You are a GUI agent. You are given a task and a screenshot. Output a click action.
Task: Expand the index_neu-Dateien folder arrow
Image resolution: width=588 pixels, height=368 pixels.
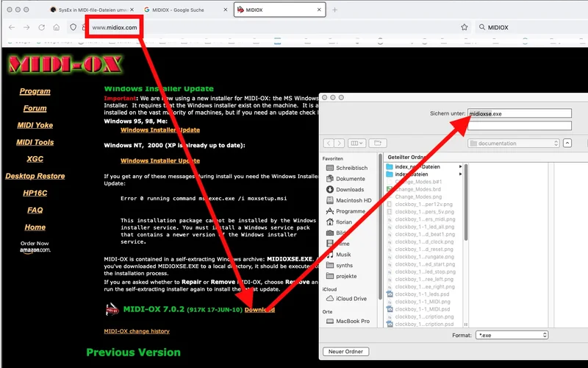coord(460,166)
